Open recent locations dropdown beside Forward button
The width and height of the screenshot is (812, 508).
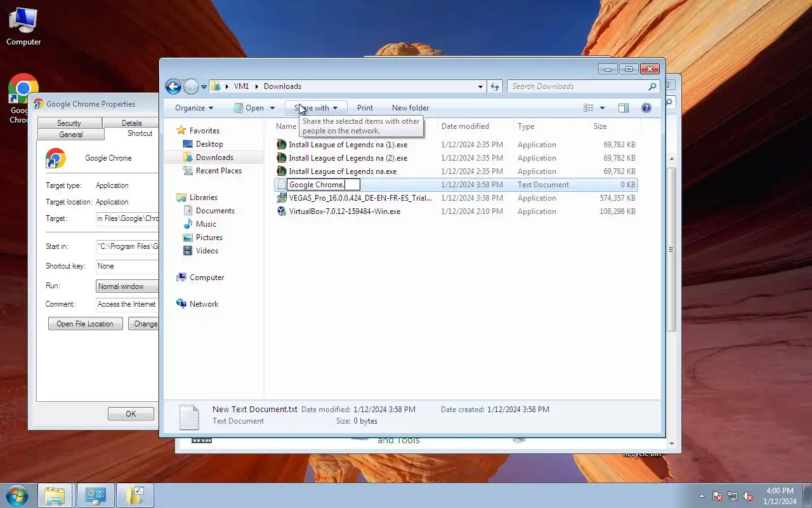click(x=204, y=87)
